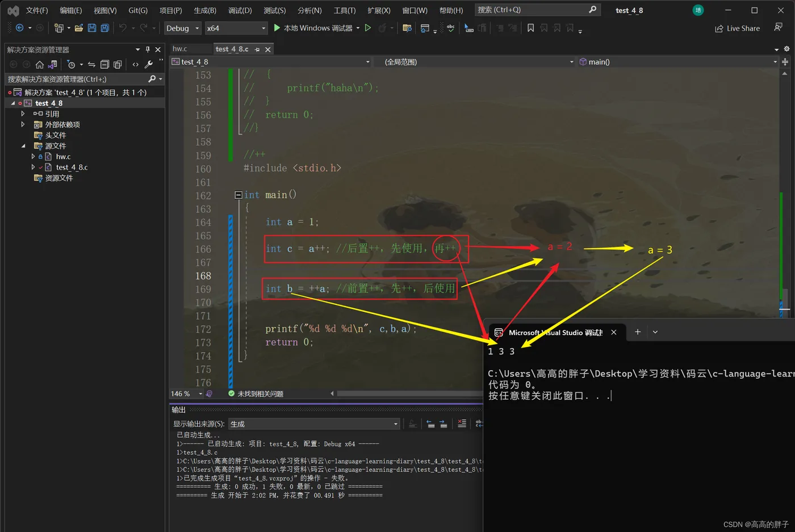Switch to the hw.c editor tab
The image size is (795, 532).
tap(180, 49)
